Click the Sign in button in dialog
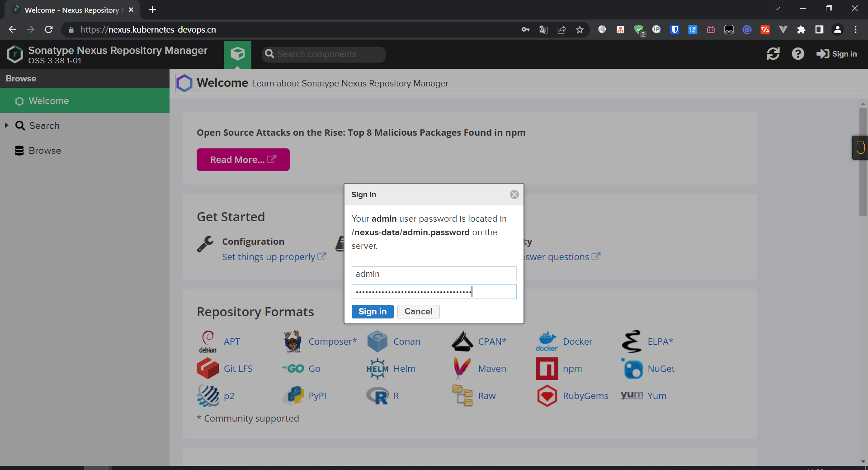Screen dimensions: 868x470 [373, 311]
